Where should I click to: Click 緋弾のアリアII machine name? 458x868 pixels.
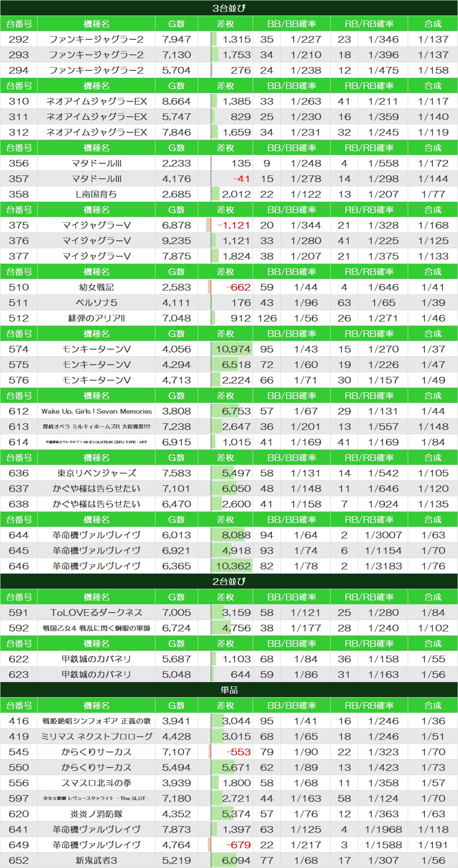click(x=96, y=318)
